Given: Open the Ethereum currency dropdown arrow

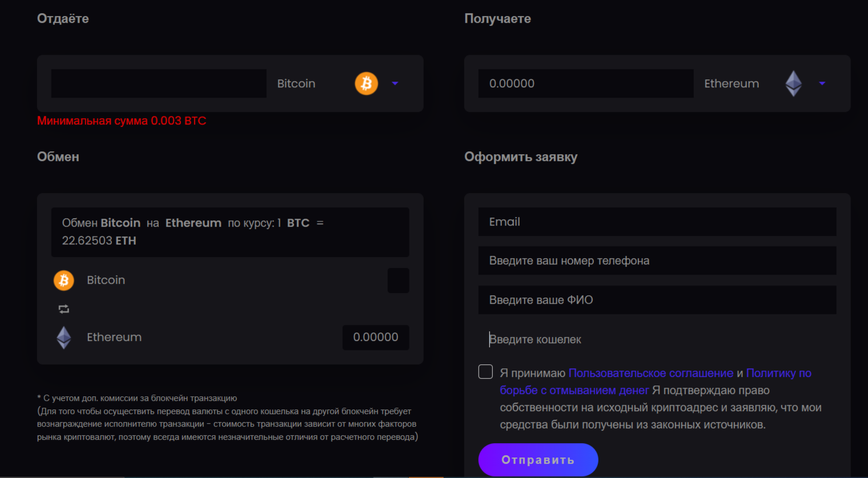Looking at the screenshot, I should [822, 83].
